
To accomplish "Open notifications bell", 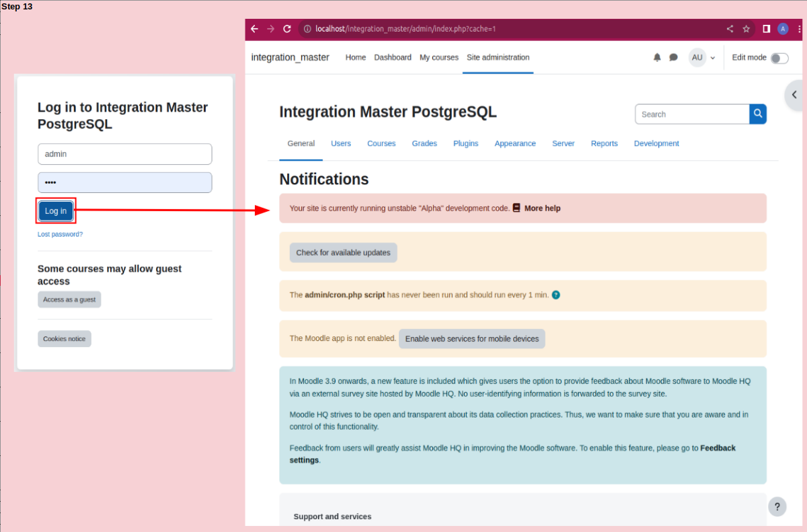I will [x=657, y=58].
